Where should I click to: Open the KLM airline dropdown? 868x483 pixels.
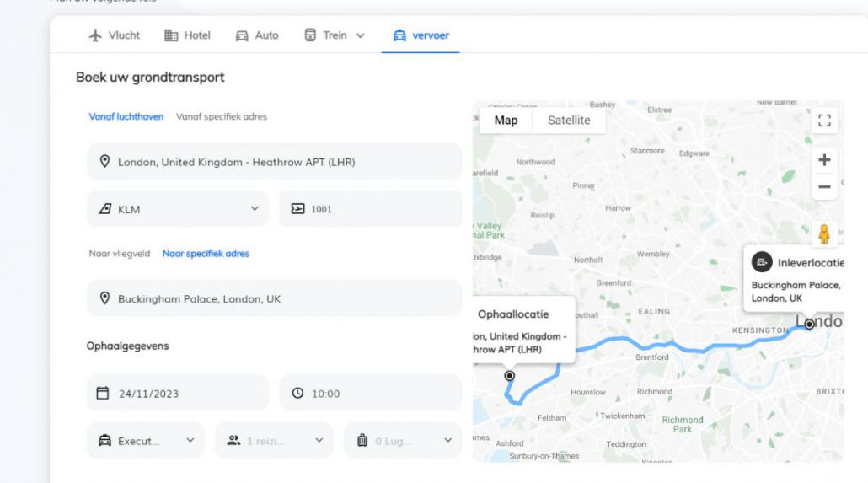point(178,209)
